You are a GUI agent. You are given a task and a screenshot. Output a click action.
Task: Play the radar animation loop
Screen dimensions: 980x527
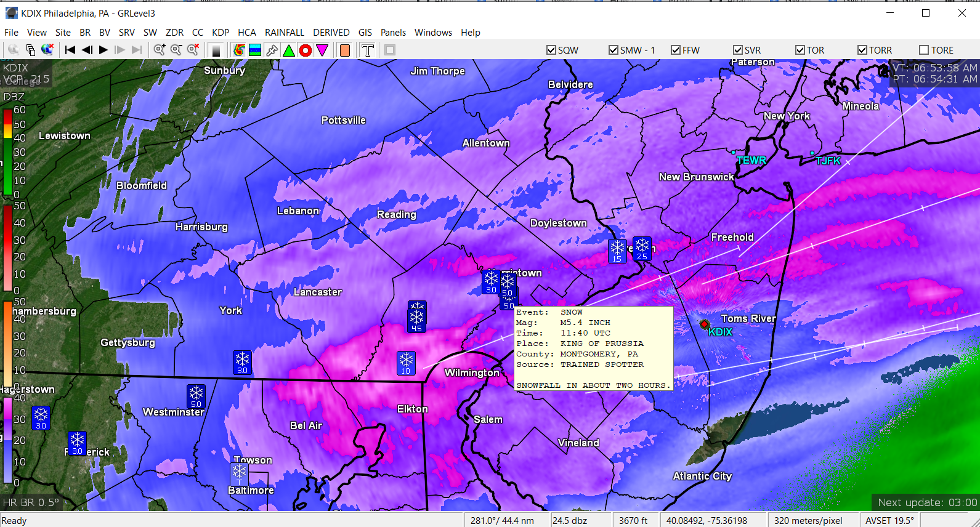pos(103,50)
